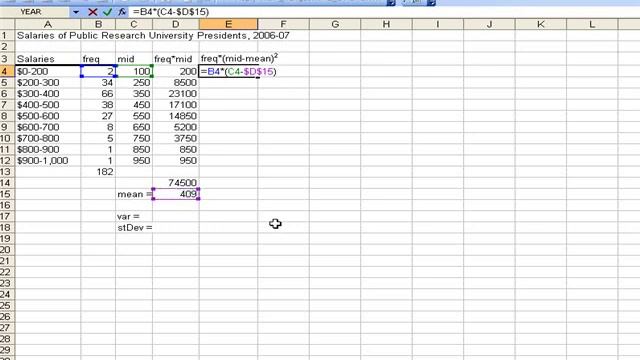
Task: Click midpoint cell containing 350
Action: [134, 94]
